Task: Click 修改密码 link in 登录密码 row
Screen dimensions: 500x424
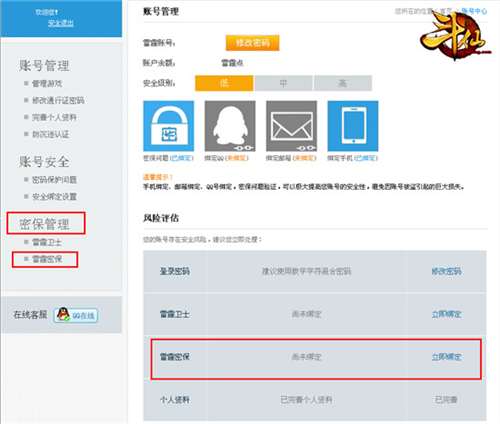Action: (x=447, y=271)
